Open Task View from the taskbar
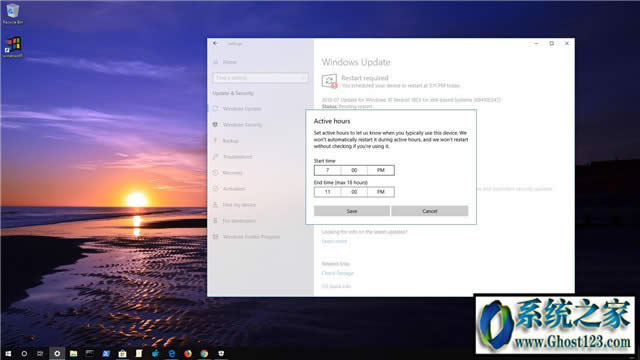The image size is (640, 360). [40, 353]
